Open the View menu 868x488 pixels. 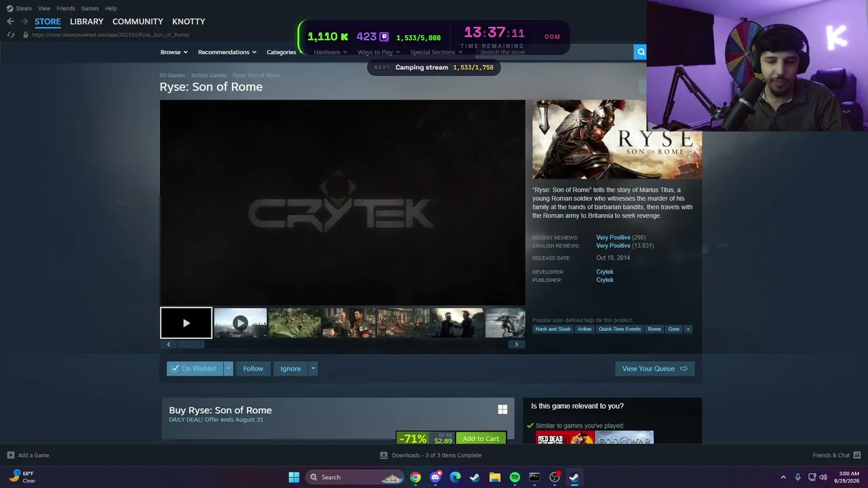[44, 8]
